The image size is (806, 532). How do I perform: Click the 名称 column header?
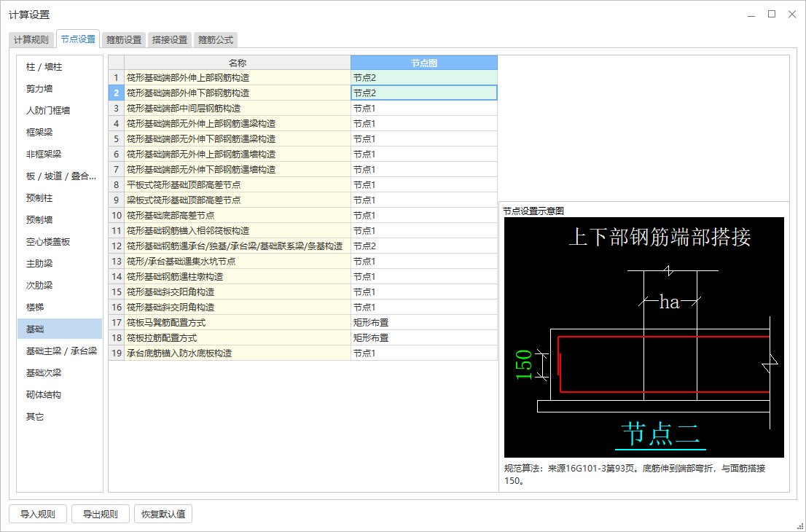238,63
